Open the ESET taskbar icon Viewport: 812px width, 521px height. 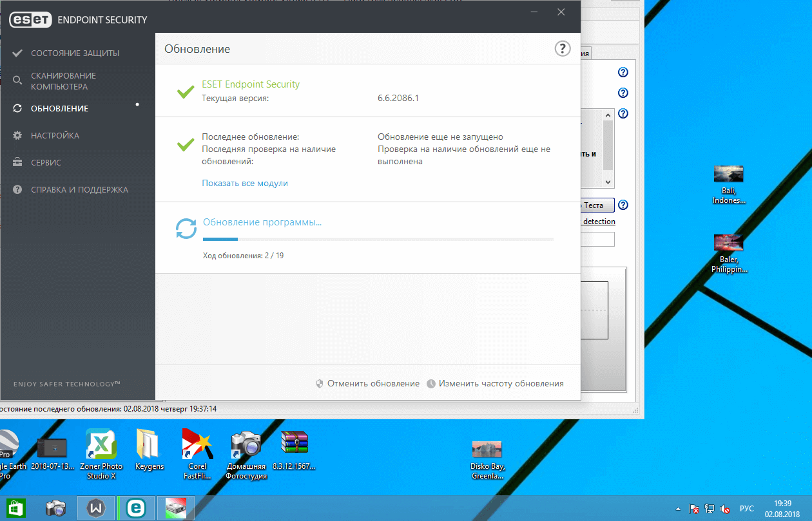pos(136,507)
